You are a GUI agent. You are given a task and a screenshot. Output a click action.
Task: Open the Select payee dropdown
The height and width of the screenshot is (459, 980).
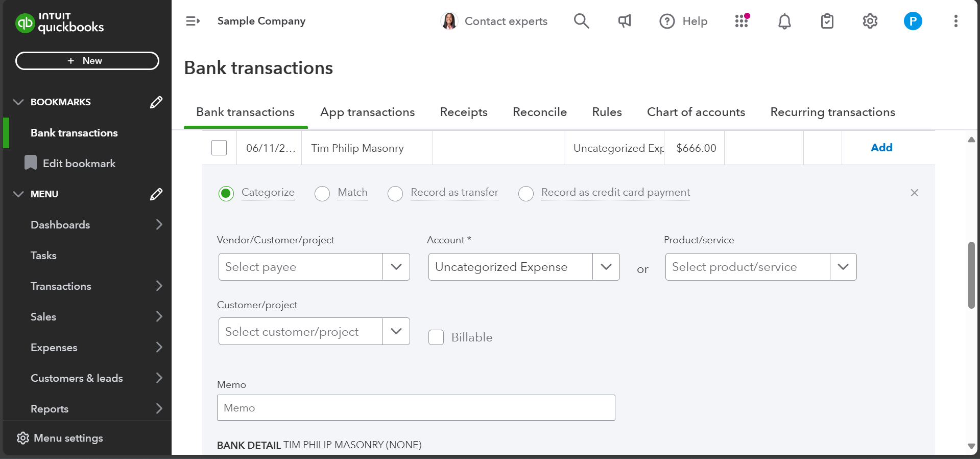coord(396,267)
